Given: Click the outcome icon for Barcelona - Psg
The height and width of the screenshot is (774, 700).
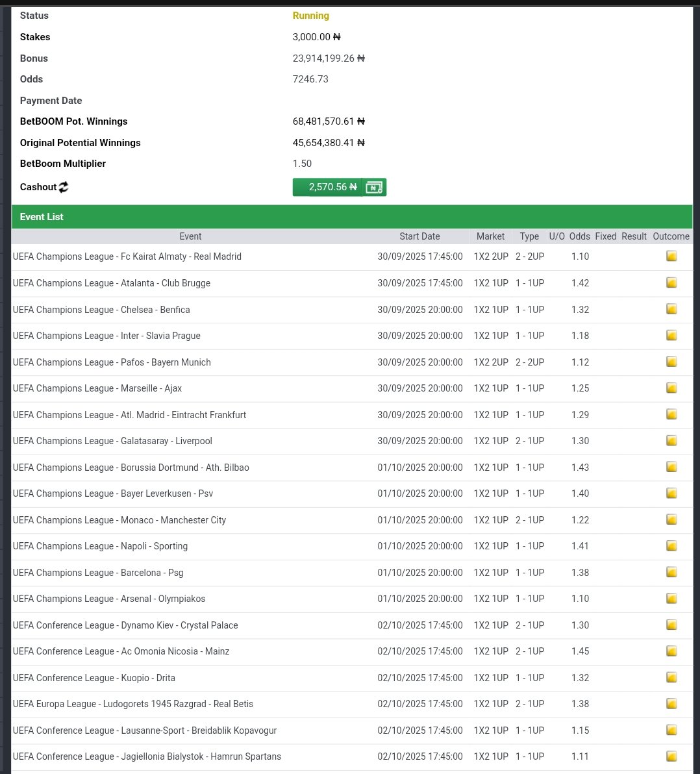Looking at the screenshot, I should click(671, 572).
